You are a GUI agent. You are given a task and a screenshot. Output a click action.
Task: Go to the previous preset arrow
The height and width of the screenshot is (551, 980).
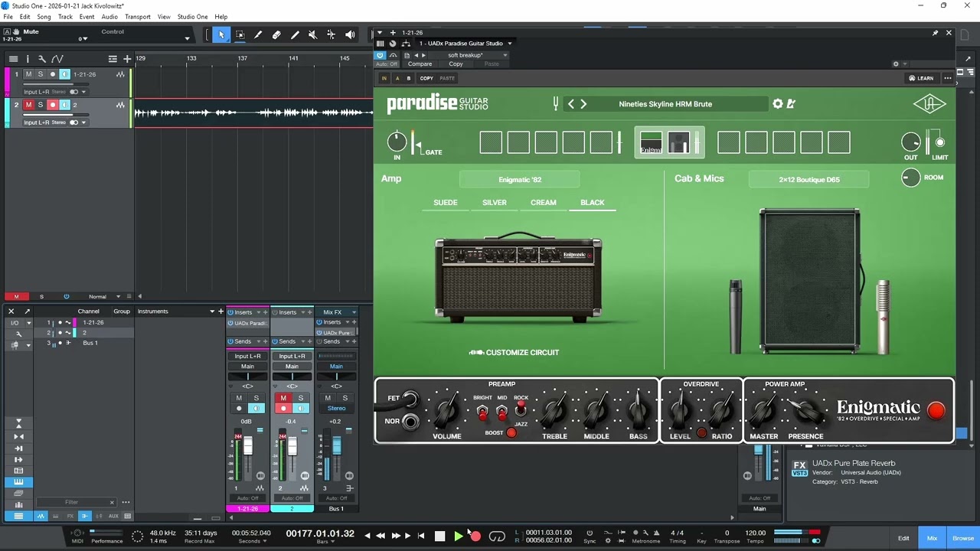570,104
